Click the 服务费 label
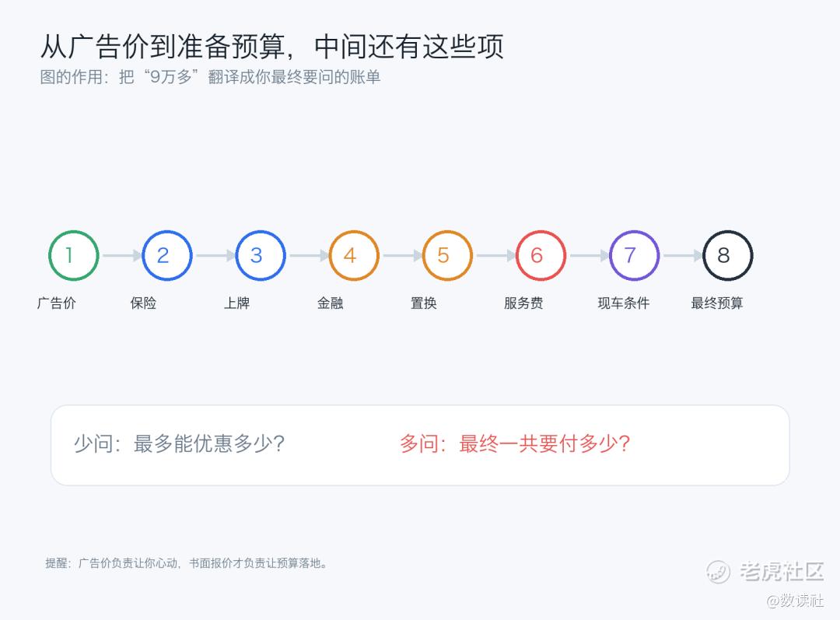 click(x=523, y=303)
